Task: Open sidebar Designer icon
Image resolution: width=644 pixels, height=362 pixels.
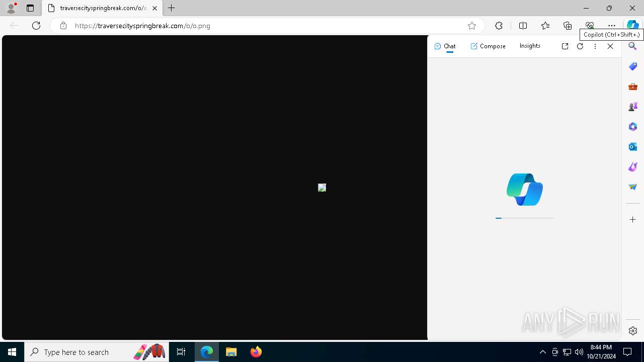Action: click(633, 167)
